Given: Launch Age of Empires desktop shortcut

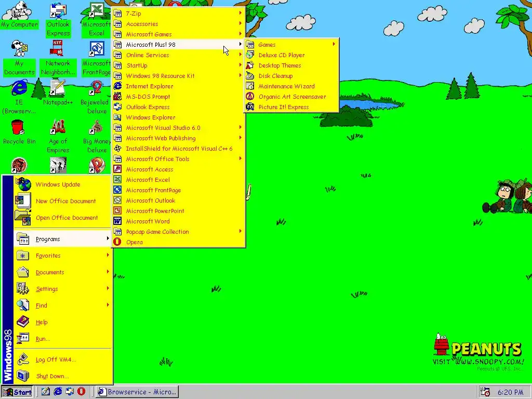Looking at the screenshot, I should tap(58, 136).
